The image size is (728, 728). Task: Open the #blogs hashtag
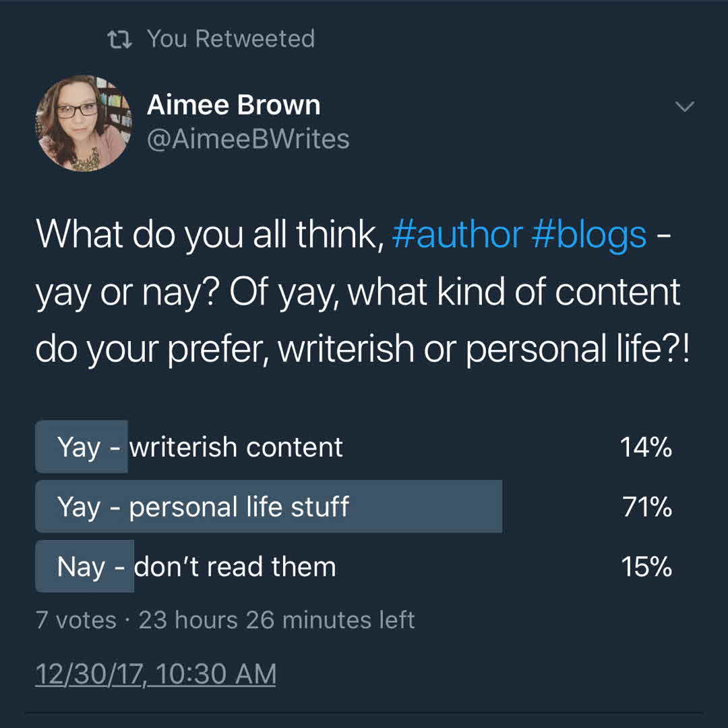click(x=588, y=235)
